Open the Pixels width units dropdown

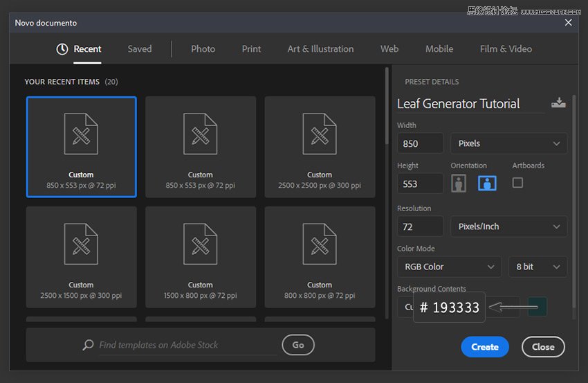508,143
